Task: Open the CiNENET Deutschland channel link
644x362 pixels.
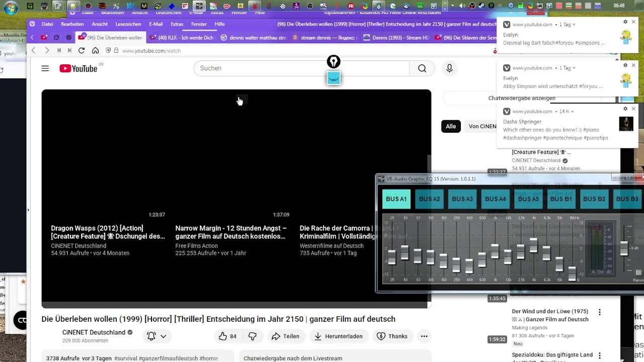Action: coord(94,332)
